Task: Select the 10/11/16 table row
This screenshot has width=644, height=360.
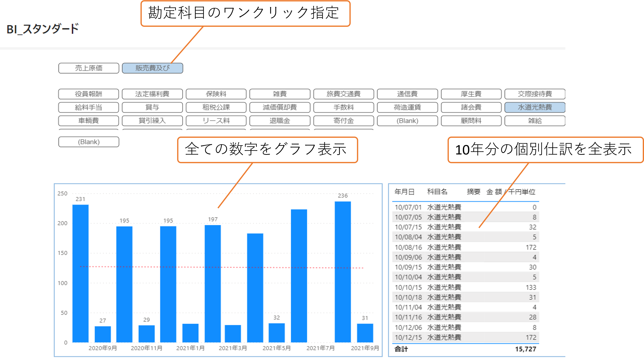Action: [x=465, y=317]
